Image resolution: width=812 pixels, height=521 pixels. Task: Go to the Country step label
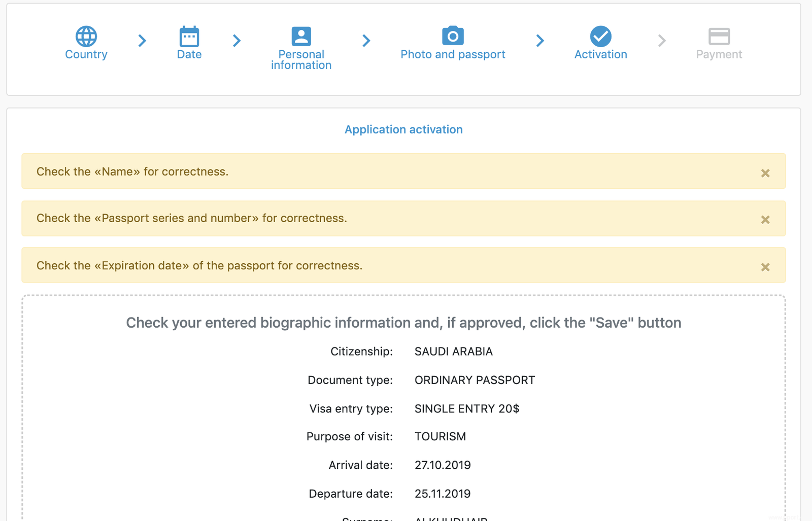pyautogui.click(x=86, y=54)
